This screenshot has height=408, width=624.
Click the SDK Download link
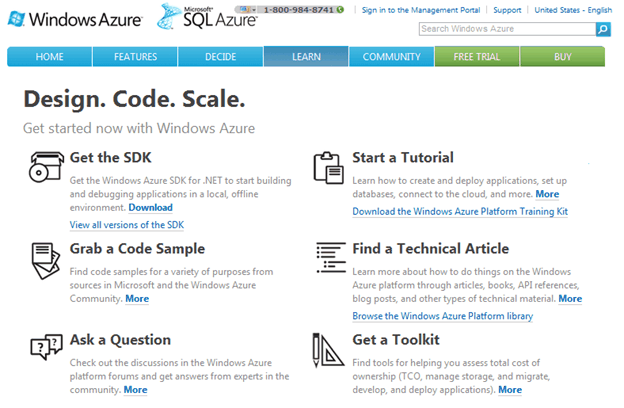tap(150, 207)
